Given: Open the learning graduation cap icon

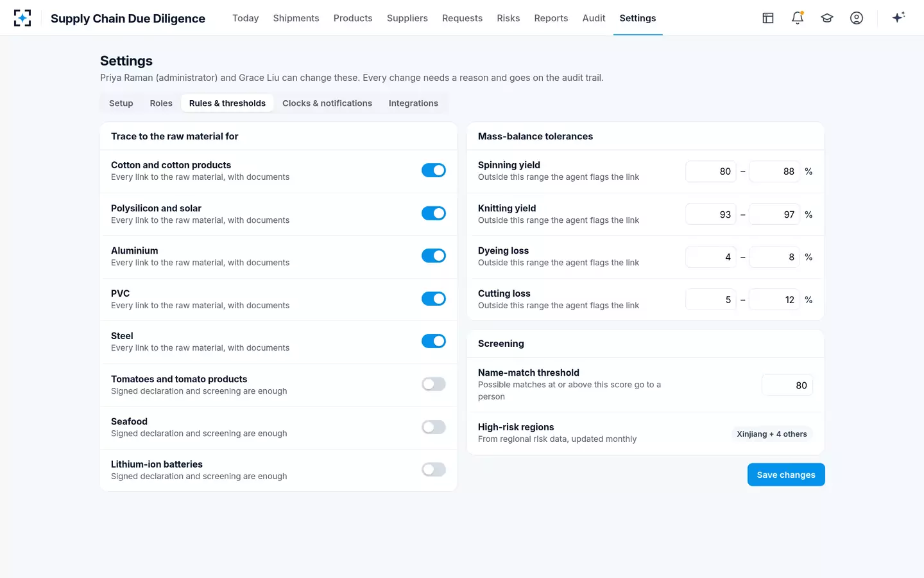Looking at the screenshot, I should coord(827,18).
